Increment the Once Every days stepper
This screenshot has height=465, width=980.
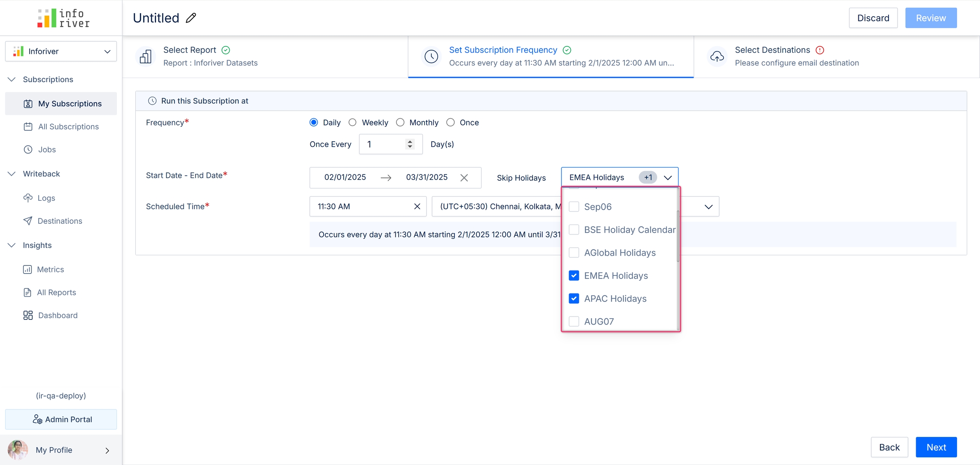[410, 141]
